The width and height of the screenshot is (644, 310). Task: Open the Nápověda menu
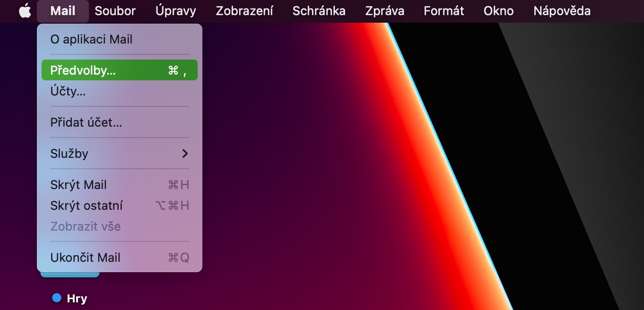pos(562,11)
